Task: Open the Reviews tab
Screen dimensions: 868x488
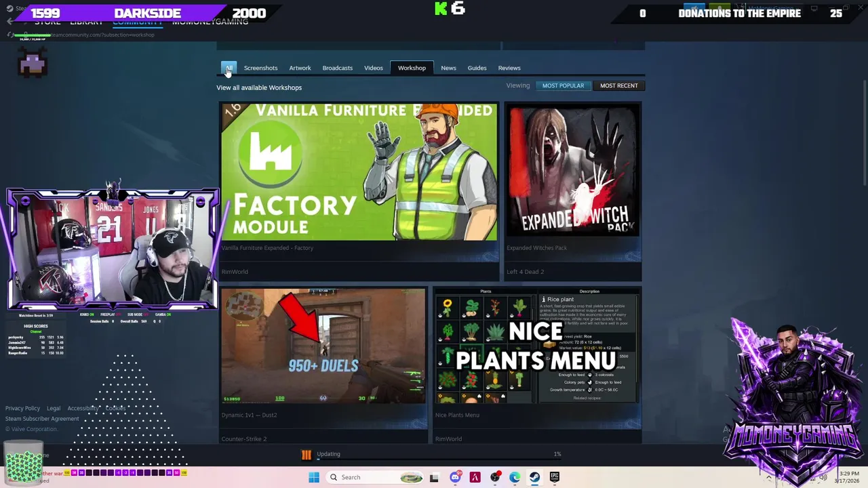Action: (x=509, y=68)
